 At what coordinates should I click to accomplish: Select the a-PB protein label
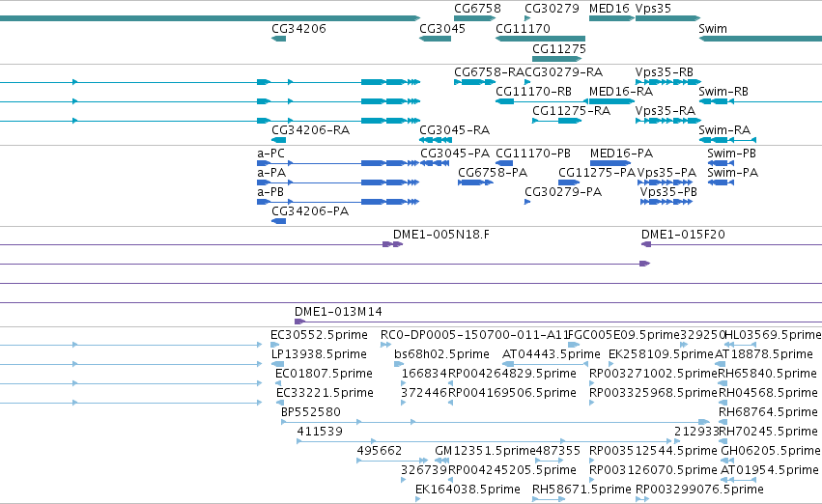(x=270, y=193)
